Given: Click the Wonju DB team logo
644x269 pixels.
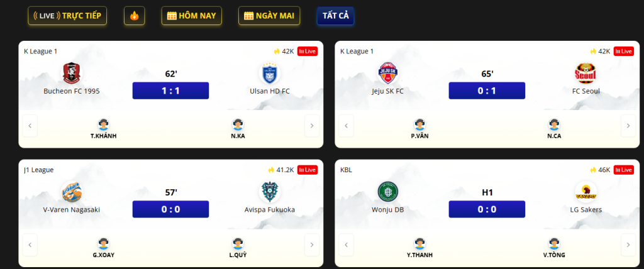Looking at the screenshot, I should 388,192.
